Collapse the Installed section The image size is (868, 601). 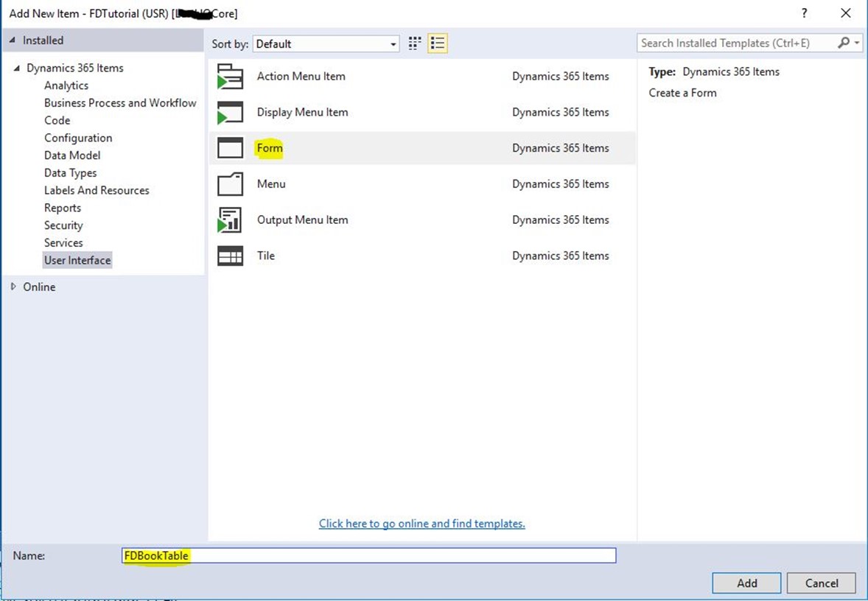pyautogui.click(x=13, y=41)
